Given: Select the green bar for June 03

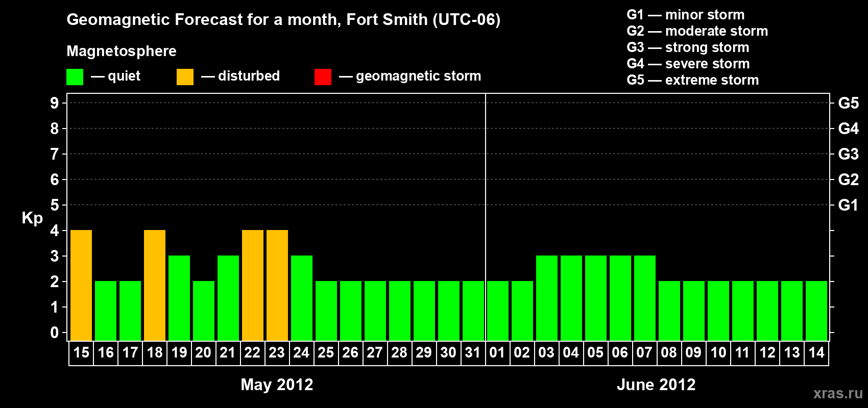Looking at the screenshot, I should pyautogui.click(x=547, y=298).
